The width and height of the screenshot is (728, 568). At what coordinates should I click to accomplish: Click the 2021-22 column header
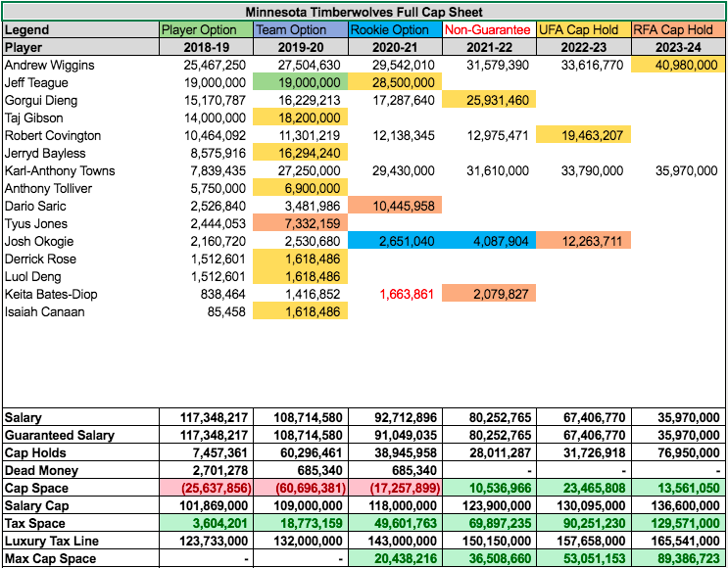coord(489,47)
